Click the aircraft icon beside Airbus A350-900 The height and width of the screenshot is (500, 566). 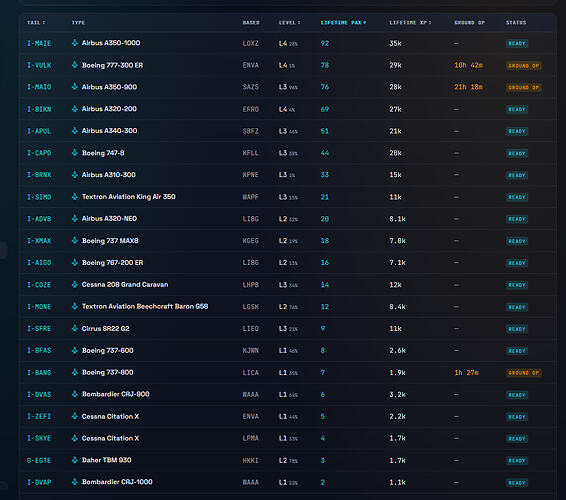tap(75, 87)
